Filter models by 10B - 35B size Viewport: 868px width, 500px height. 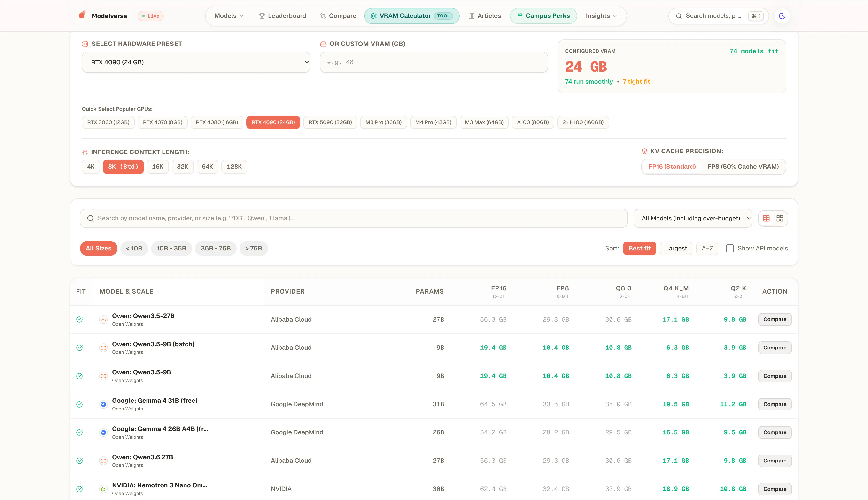(171, 248)
